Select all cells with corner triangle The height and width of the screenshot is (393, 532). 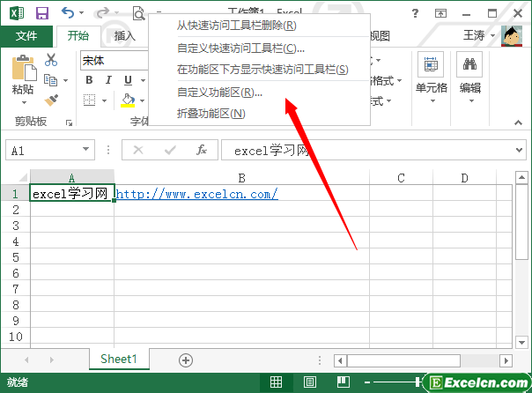click(x=23, y=177)
